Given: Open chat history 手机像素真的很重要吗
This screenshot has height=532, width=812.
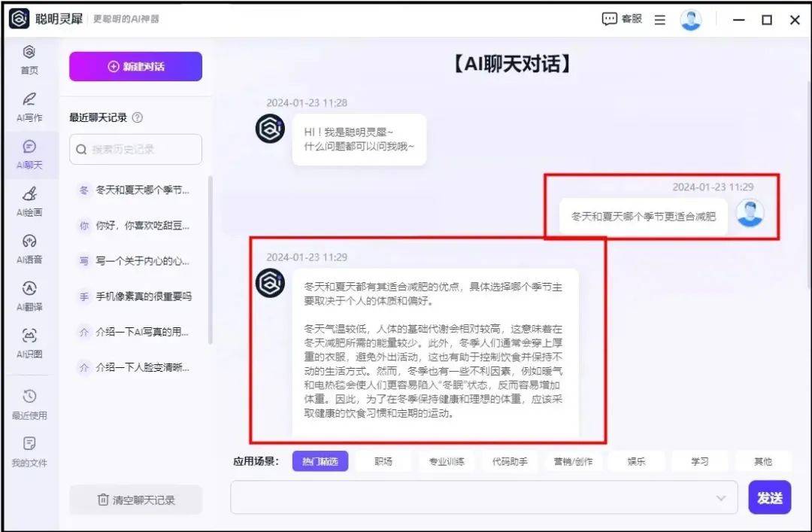Looking at the screenshot, I should click(134, 296).
